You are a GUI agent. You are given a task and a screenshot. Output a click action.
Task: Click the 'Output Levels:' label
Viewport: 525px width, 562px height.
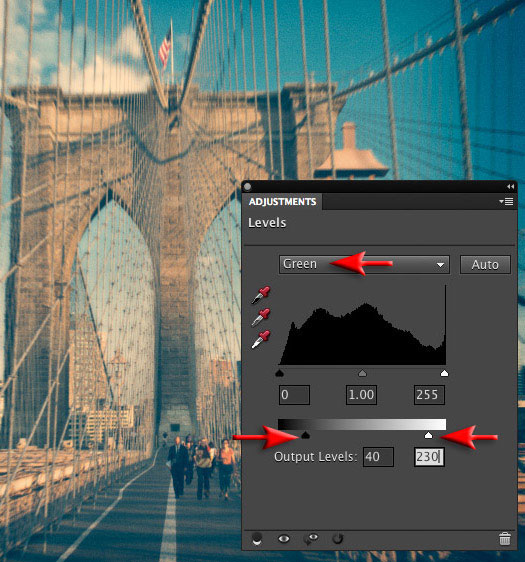pos(316,457)
